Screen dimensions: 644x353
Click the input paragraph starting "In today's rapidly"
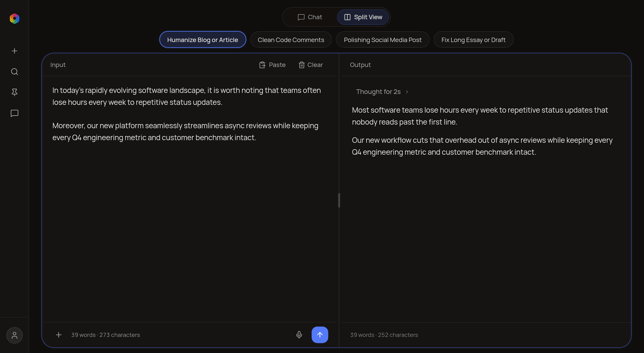pyautogui.click(x=187, y=96)
